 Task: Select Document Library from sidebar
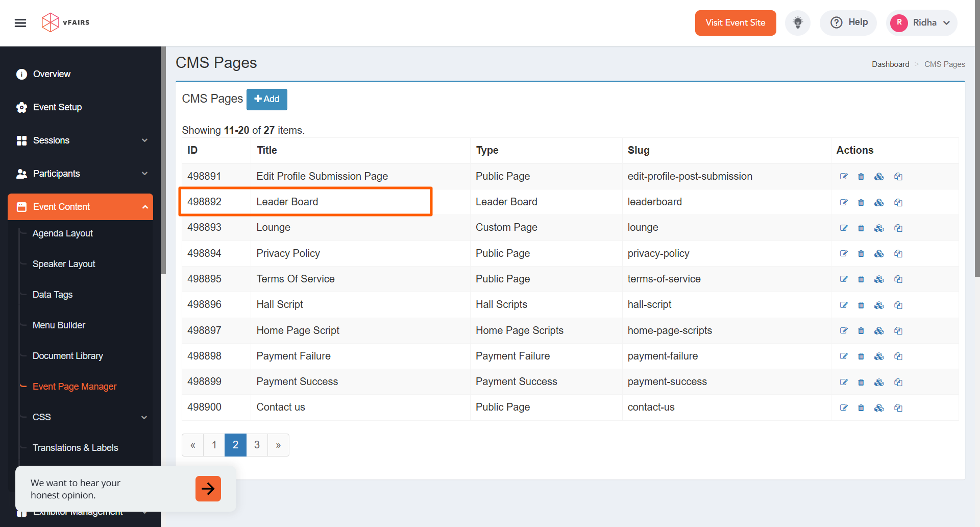[68, 356]
